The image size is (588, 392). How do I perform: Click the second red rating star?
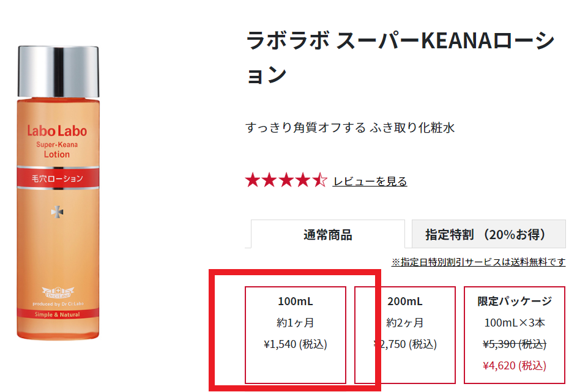pos(270,180)
